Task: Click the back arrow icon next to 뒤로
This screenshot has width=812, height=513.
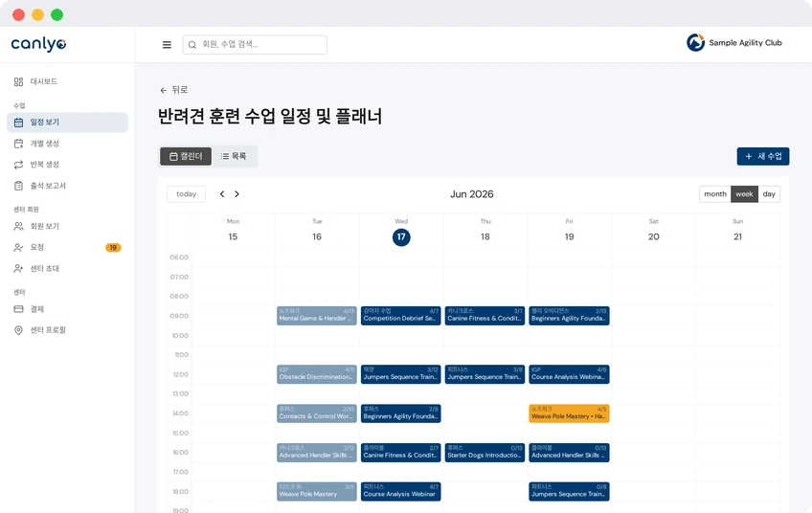Action: point(163,90)
